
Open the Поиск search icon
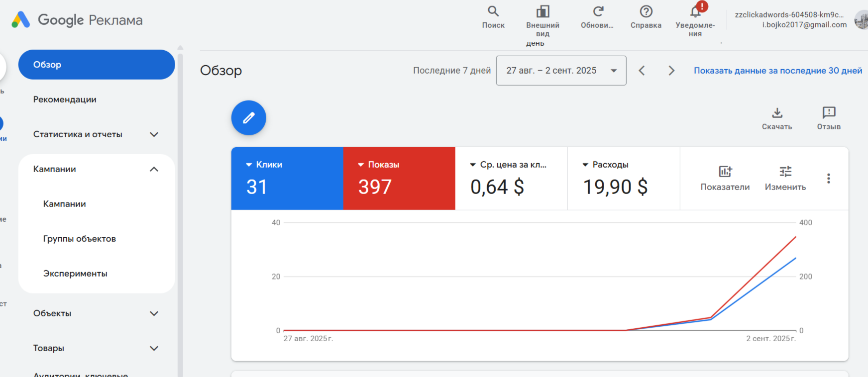tap(493, 11)
